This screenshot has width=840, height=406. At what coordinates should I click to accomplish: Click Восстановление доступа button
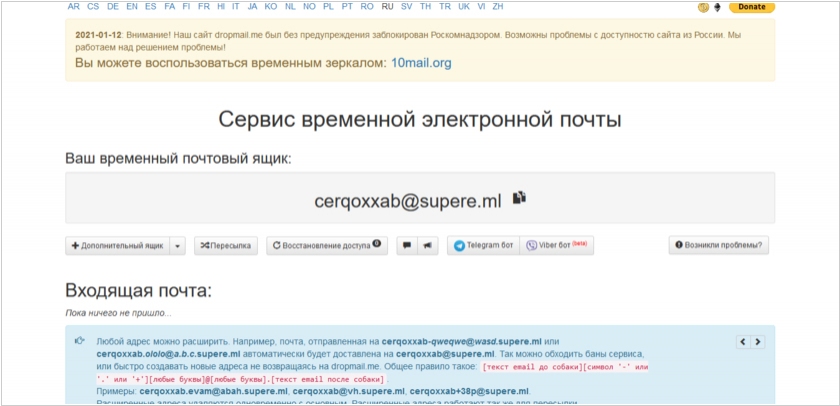click(326, 245)
